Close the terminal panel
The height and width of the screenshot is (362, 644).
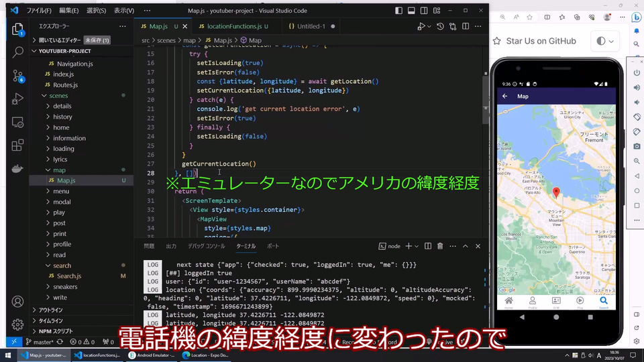point(478,246)
